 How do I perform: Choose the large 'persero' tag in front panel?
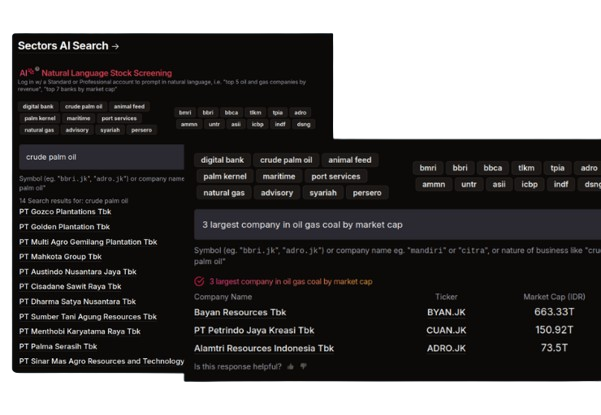coord(367,193)
